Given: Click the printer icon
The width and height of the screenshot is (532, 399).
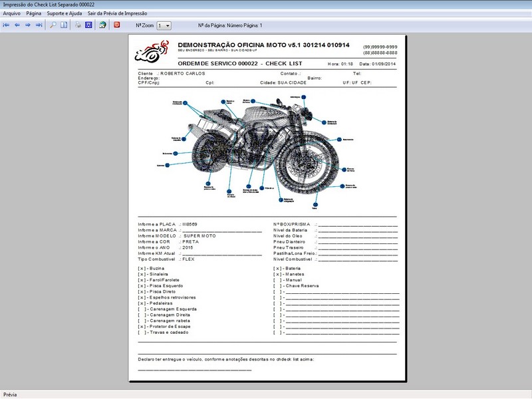Looking at the screenshot, I should pos(78,25).
